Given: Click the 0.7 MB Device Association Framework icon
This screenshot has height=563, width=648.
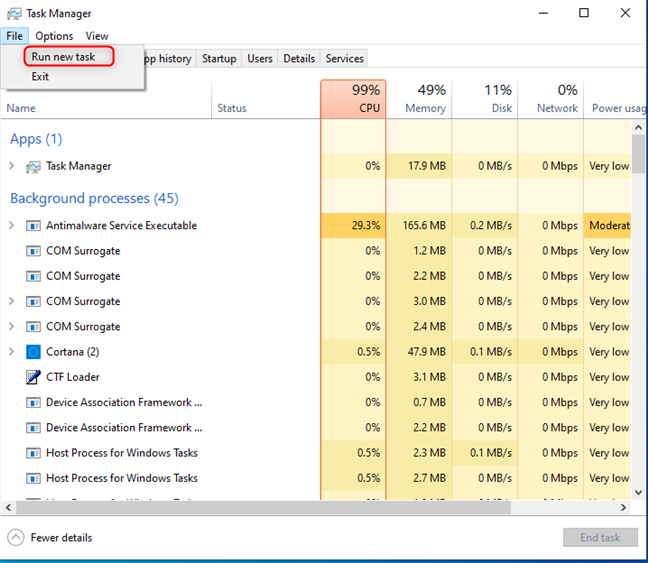Looking at the screenshot, I should point(33,403).
